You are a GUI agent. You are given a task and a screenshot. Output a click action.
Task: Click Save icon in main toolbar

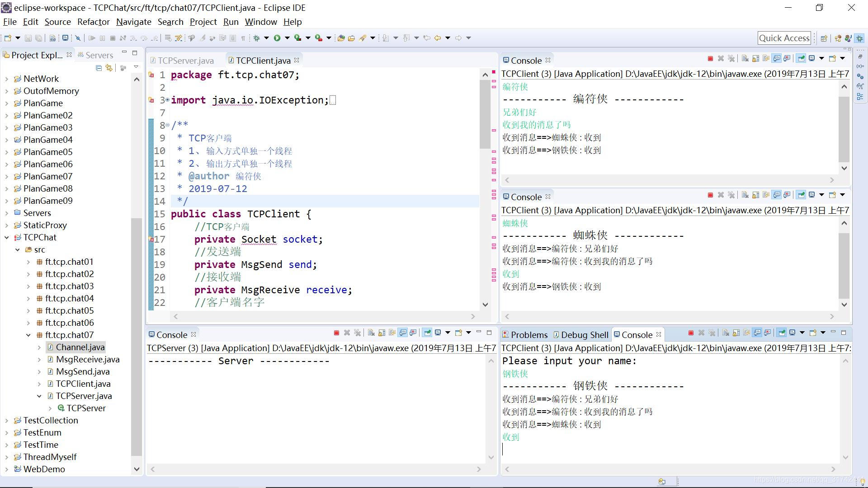pyautogui.click(x=28, y=38)
